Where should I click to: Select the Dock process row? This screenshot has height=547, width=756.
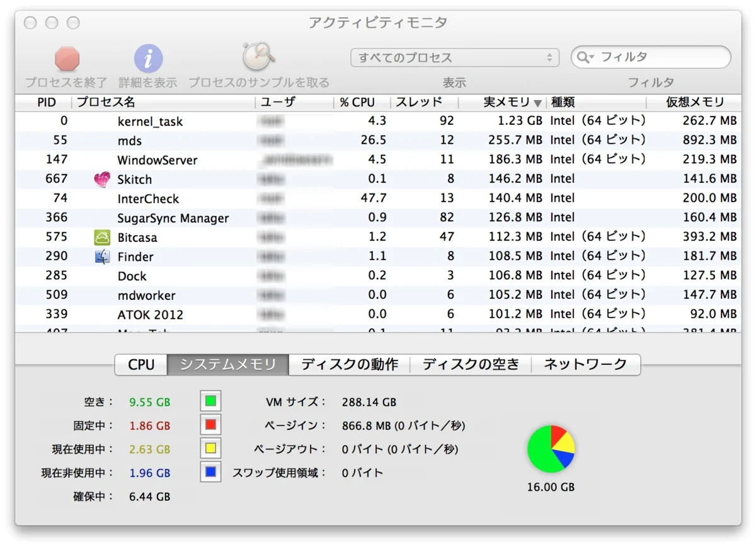pyautogui.click(x=378, y=276)
